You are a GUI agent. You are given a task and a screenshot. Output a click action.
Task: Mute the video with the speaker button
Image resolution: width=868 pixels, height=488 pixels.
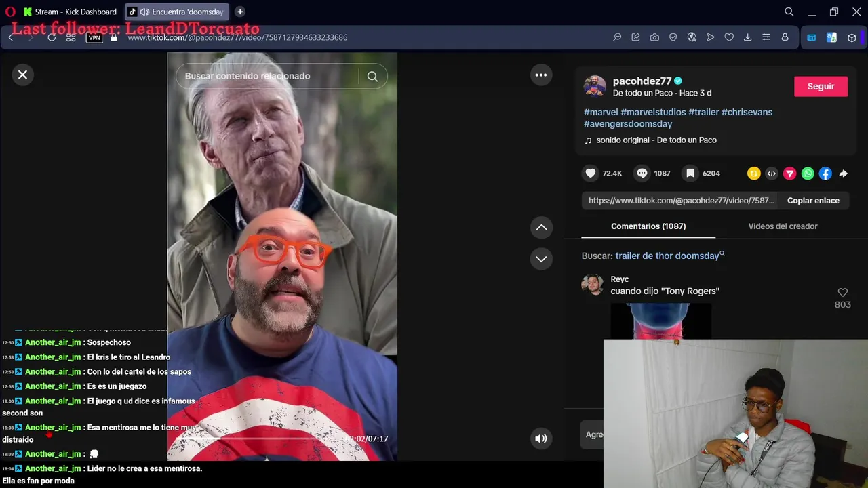point(541,439)
